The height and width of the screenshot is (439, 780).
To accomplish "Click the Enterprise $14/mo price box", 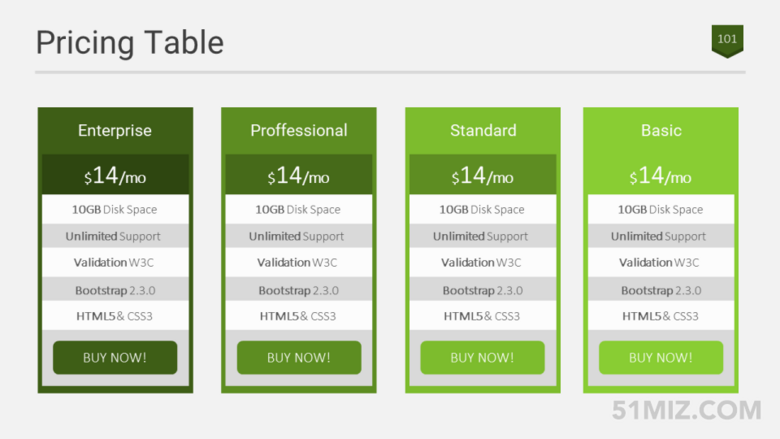I will (x=115, y=175).
